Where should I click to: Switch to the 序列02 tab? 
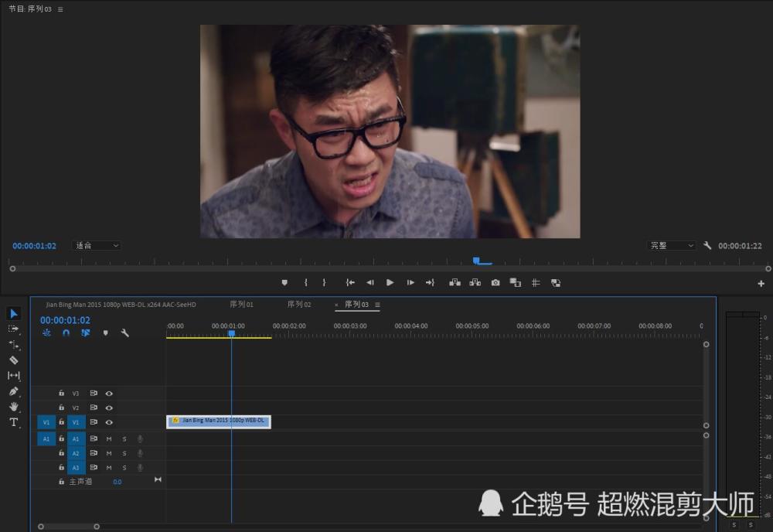(x=299, y=304)
